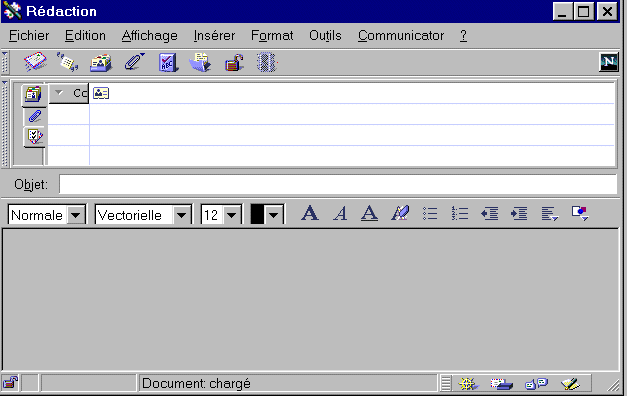Open the Outils menu
Screen dimensions: 627x396
(x=325, y=36)
